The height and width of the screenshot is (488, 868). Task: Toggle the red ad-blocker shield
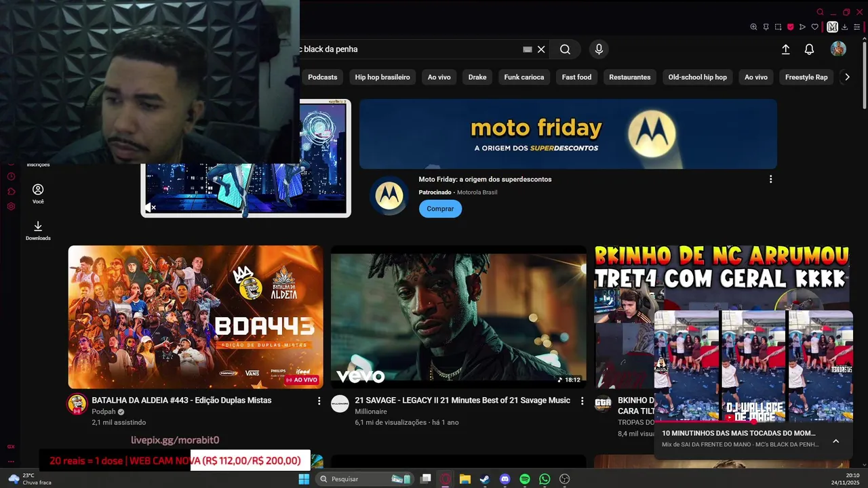click(x=791, y=27)
